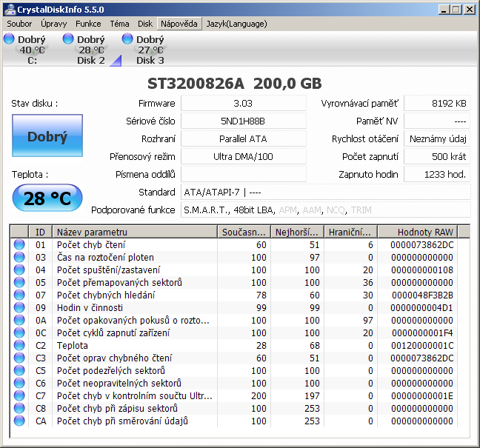Screen dimensions: 480x448
Task: Open the Nápověda menu
Action: click(x=179, y=24)
